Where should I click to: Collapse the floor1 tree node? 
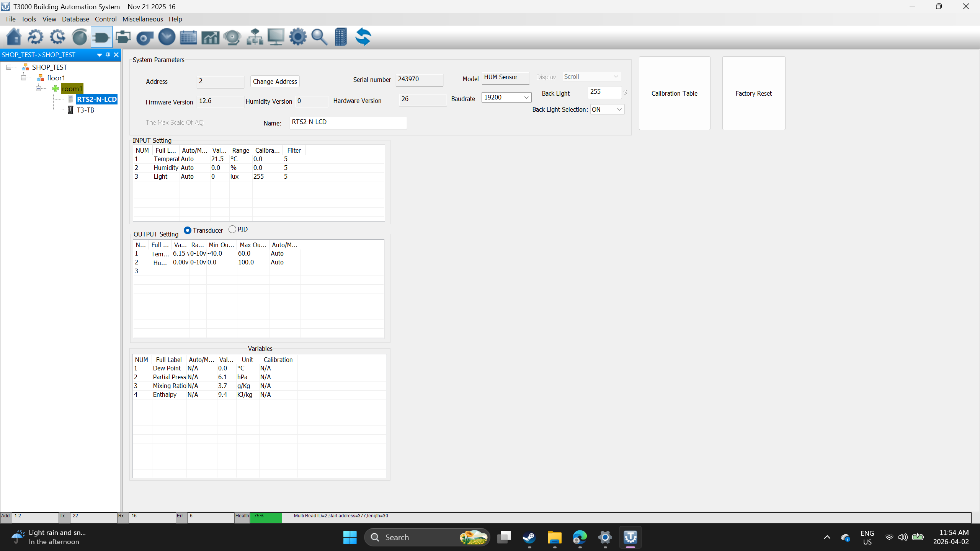[x=24, y=78]
